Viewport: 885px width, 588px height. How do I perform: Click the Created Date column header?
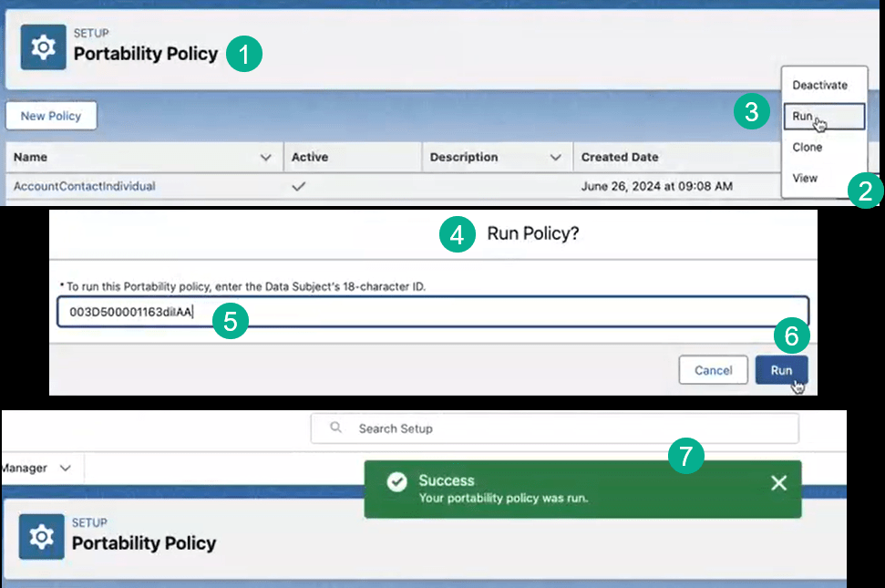pos(620,158)
